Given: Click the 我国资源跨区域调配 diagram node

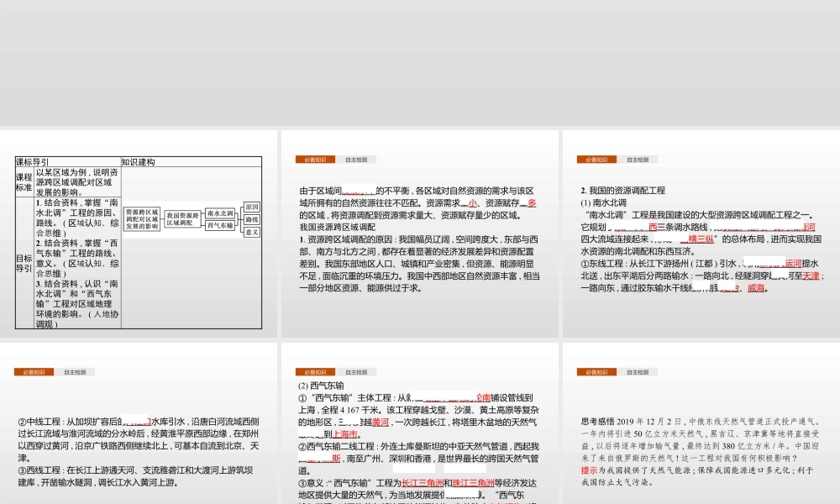Looking at the screenshot, I should pyautogui.click(x=182, y=219).
